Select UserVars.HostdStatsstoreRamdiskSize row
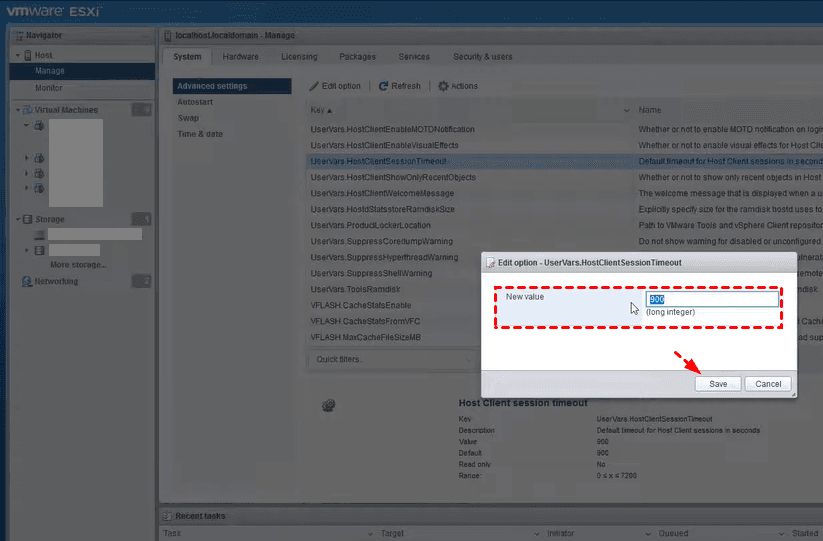The height and width of the screenshot is (541, 823). [564, 209]
